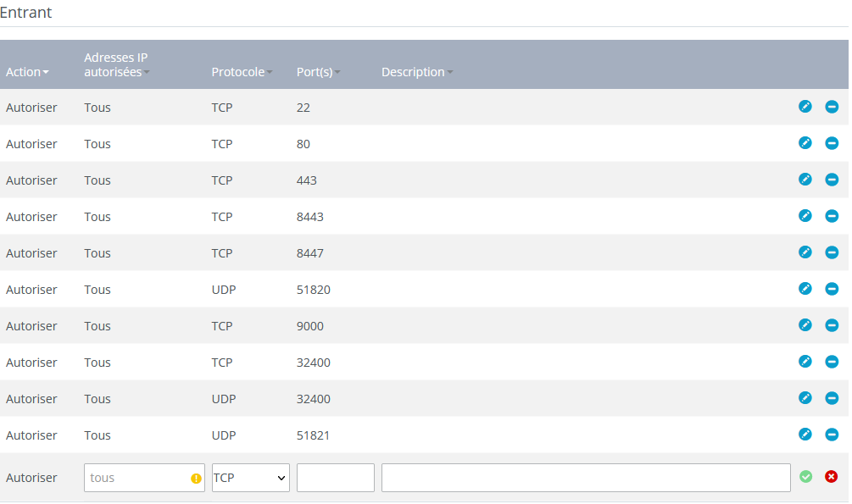This screenshot has height=504, width=852.
Task: Remove the UDP port 51820 rule
Action: point(831,289)
